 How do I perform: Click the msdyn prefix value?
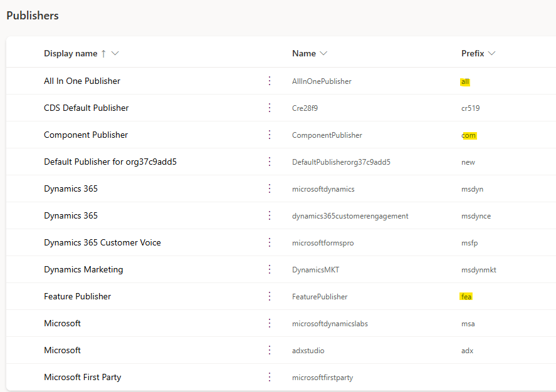click(472, 189)
